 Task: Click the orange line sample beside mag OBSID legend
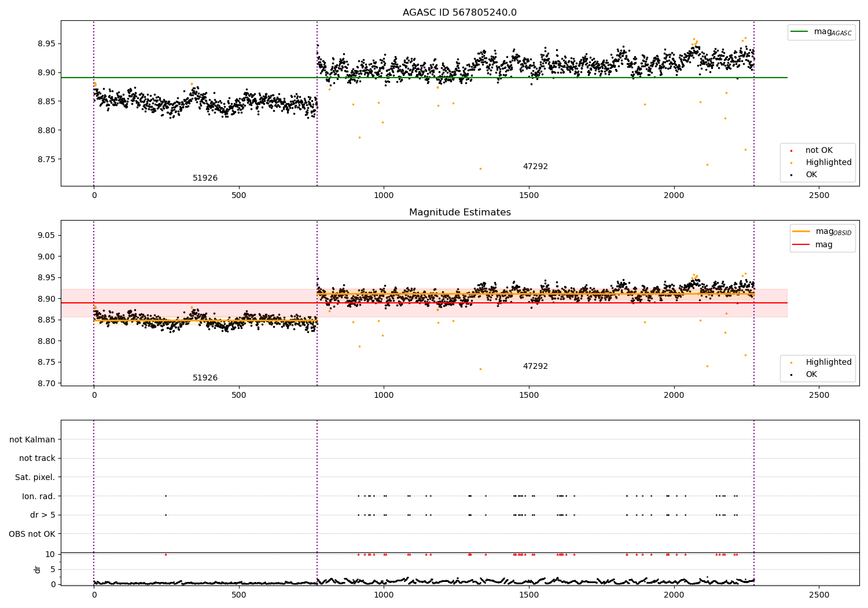[x=801, y=232]
